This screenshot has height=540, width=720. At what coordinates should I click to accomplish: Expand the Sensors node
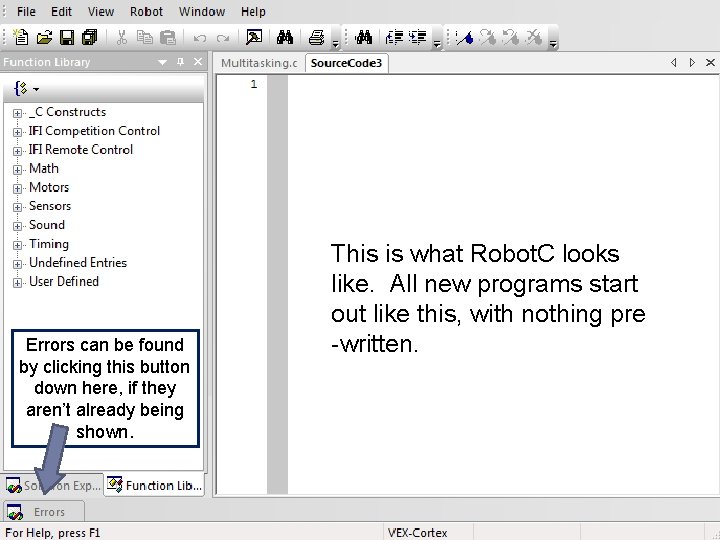(17, 207)
